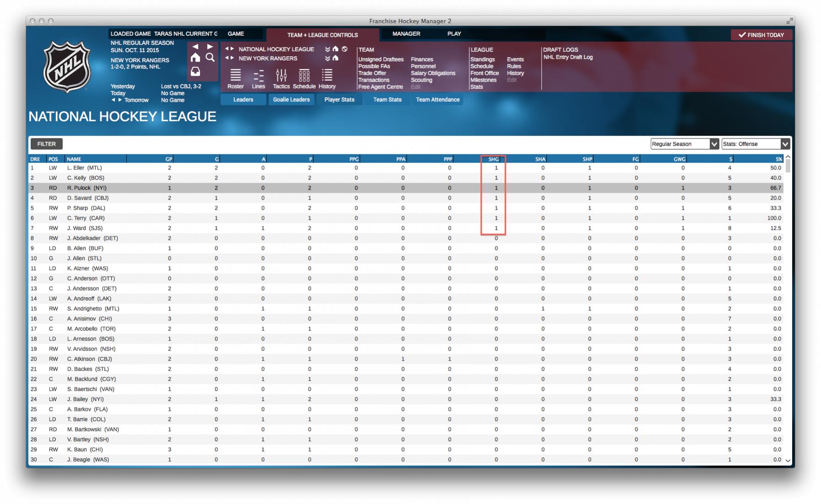Toggle fullscreen via title bar arrows icon
The height and width of the screenshot is (504, 821).
[789, 21]
